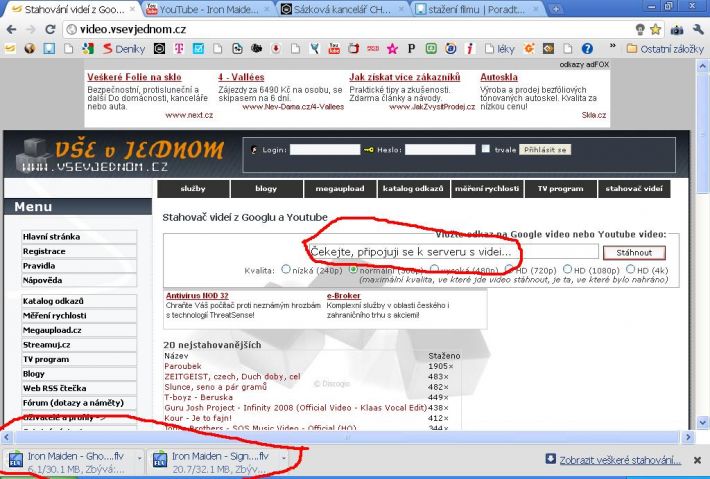Screen dimensions: 710x479
Task: Click the browser forward arrow
Action: pos(31,30)
